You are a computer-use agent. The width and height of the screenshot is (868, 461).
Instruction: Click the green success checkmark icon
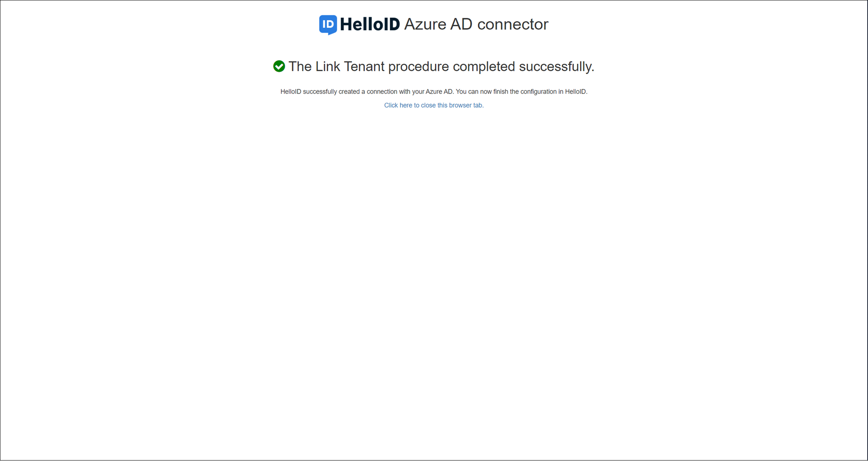click(x=279, y=67)
